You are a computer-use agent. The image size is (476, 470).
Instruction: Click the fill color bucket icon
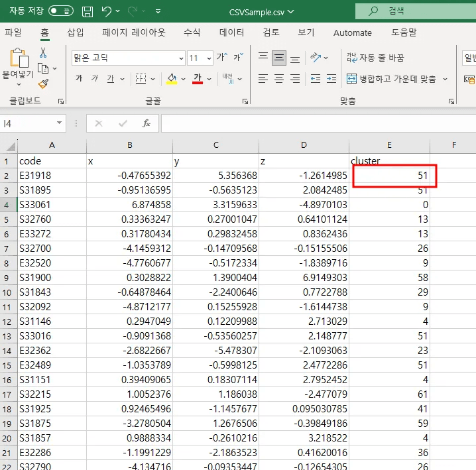click(172, 79)
